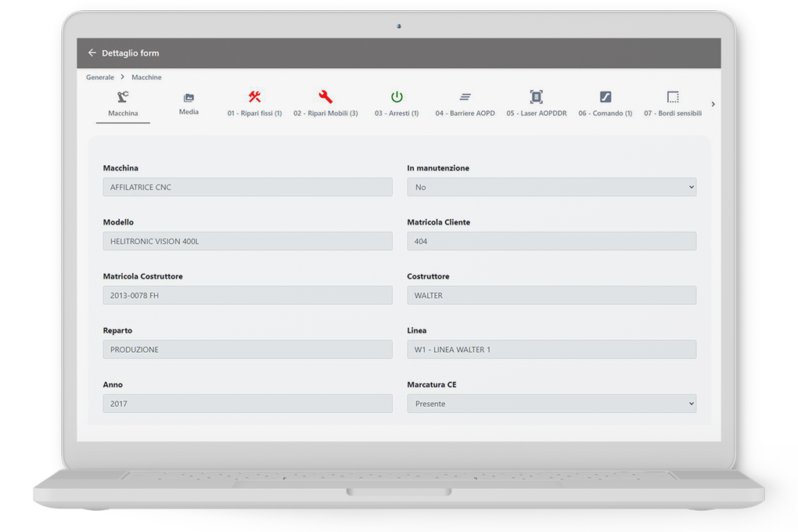Click the Anno field 2017
Viewport: 798px width, 532px height.
(247, 403)
